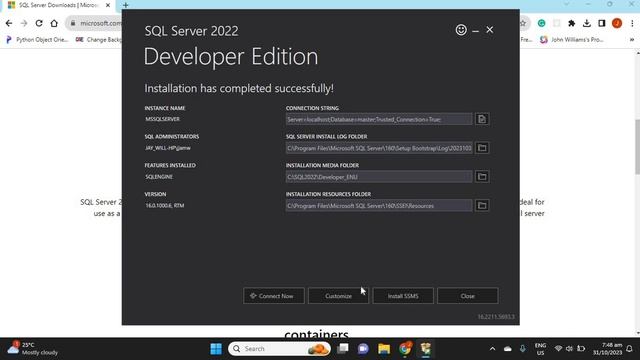640x360 pixels.
Task: Click the SQL administrators account name
Action: 168,148
